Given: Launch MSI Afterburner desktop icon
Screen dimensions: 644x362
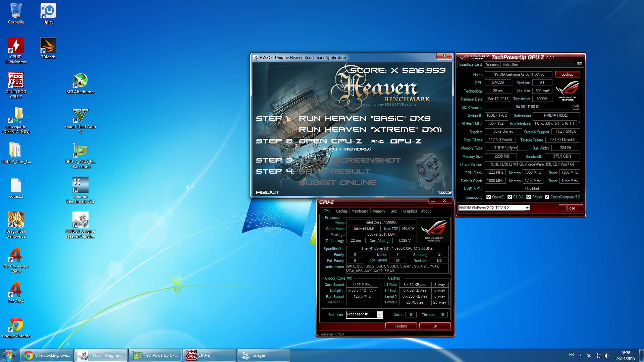Looking at the screenshot, I should click(80, 83).
